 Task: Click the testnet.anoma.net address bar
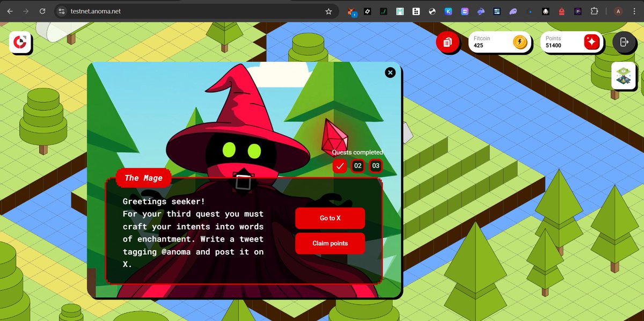196,11
